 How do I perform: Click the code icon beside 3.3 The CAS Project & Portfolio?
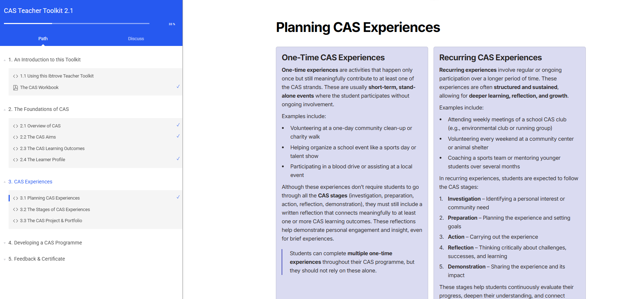15,221
